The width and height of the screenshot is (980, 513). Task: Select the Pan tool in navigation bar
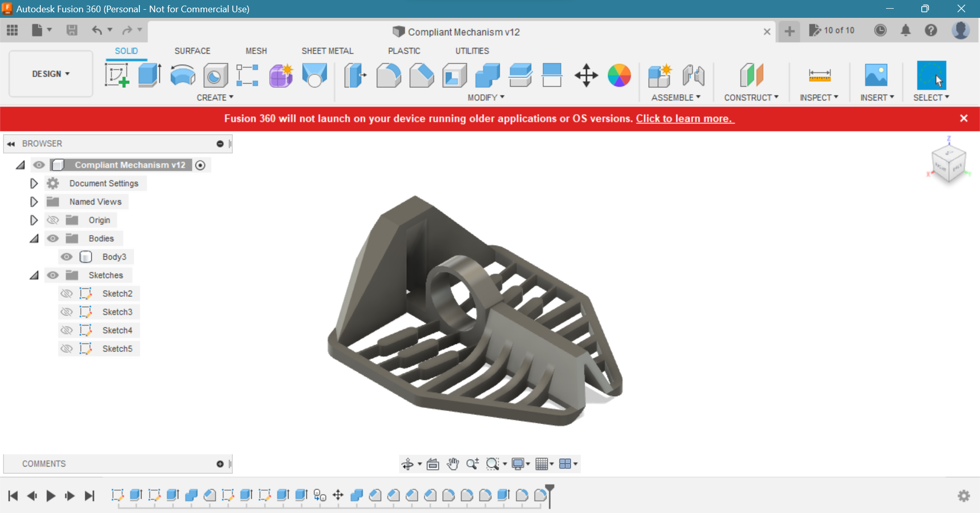[453, 464]
